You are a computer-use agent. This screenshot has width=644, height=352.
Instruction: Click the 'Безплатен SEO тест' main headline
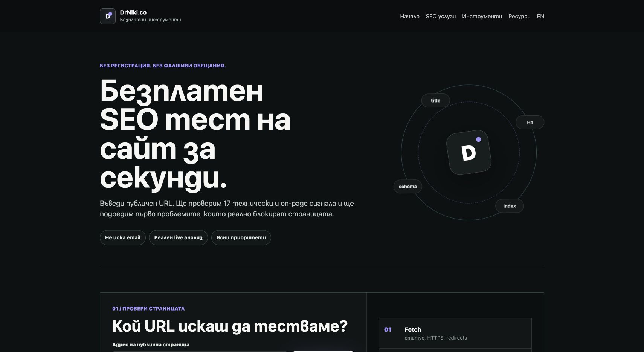coord(195,134)
